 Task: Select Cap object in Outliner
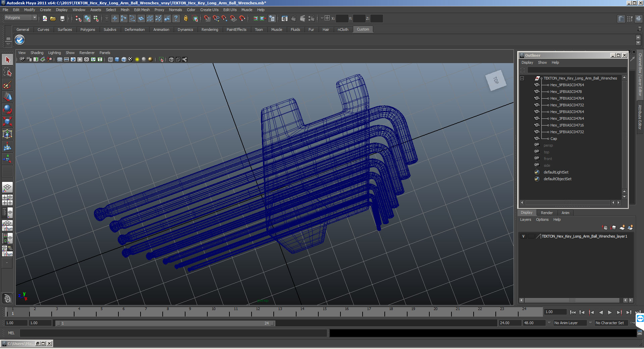click(x=553, y=139)
